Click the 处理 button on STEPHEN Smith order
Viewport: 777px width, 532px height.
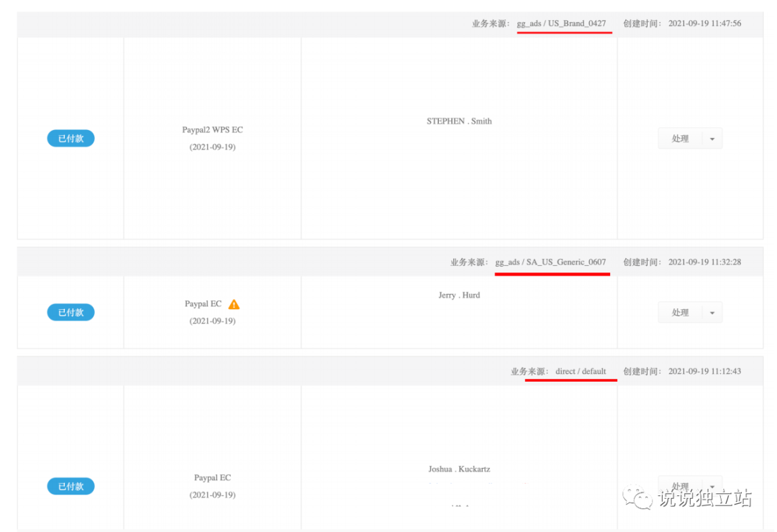[680, 138]
